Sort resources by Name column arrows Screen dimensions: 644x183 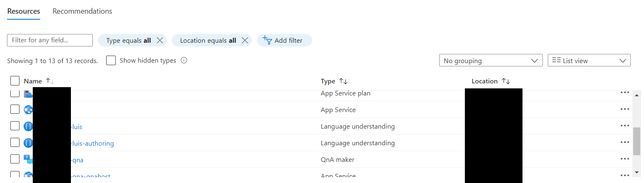coord(50,81)
